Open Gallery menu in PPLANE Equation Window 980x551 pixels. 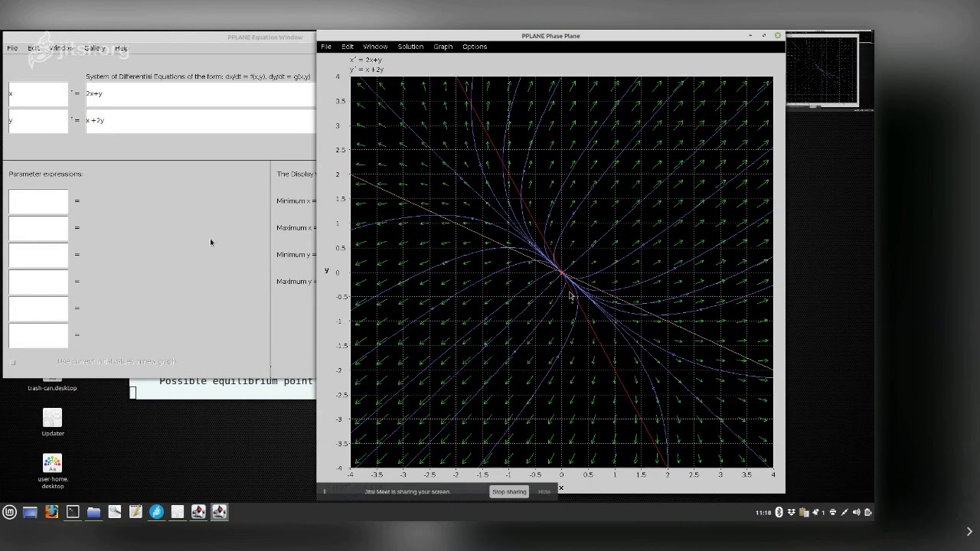coord(95,48)
